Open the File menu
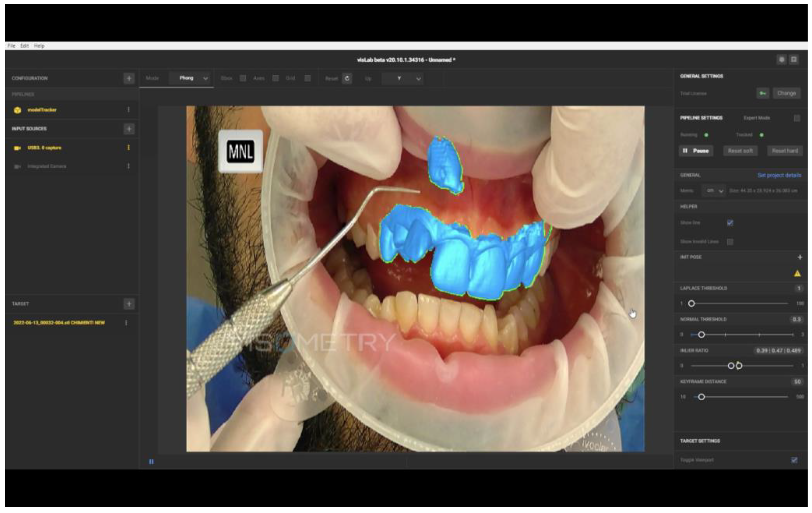 11,46
